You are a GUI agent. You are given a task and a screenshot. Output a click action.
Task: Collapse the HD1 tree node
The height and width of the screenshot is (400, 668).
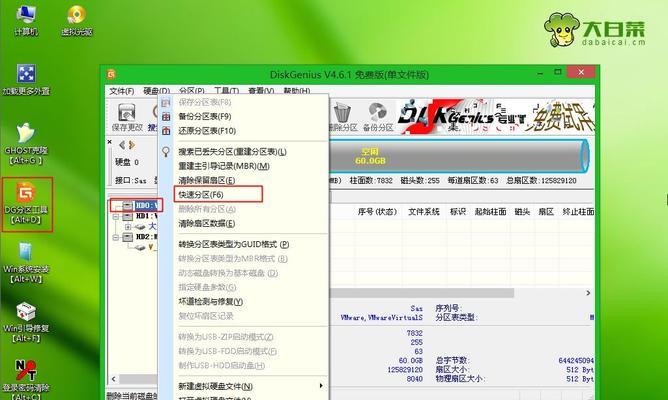coord(115,217)
